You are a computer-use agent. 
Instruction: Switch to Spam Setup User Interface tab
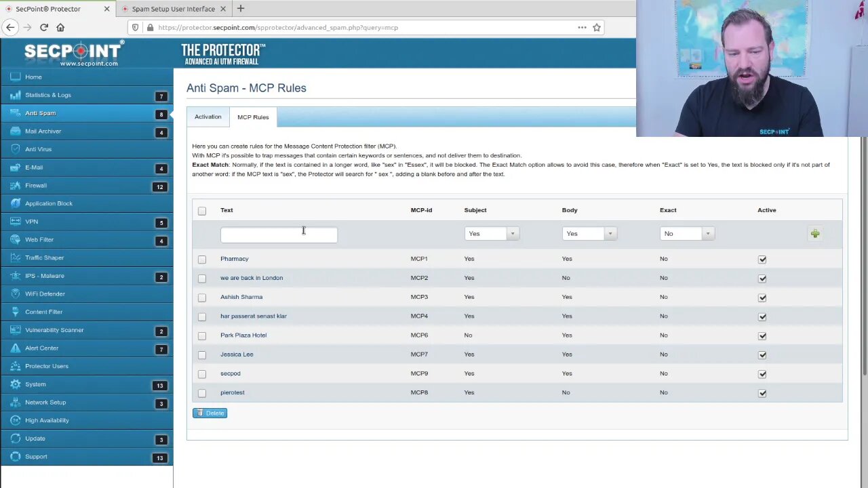(173, 9)
